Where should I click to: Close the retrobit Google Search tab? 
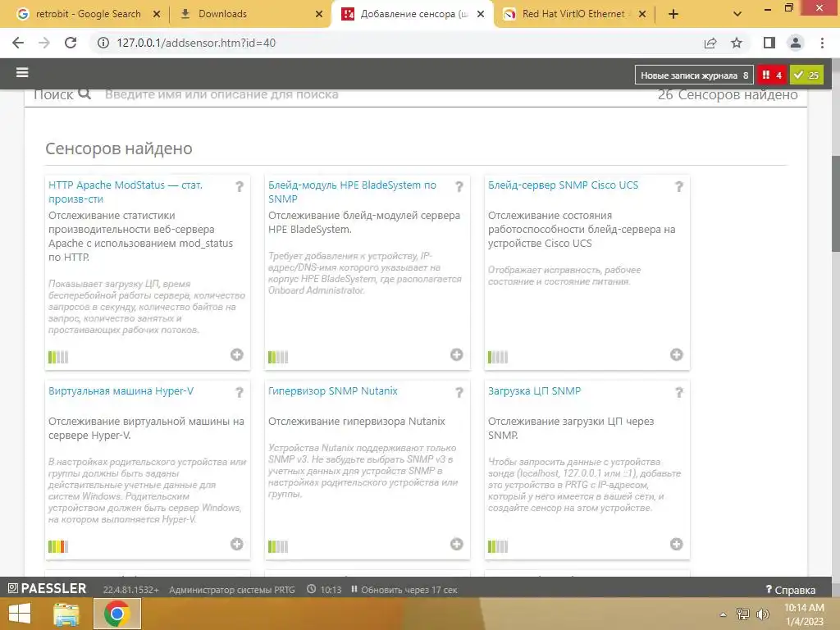(157, 14)
